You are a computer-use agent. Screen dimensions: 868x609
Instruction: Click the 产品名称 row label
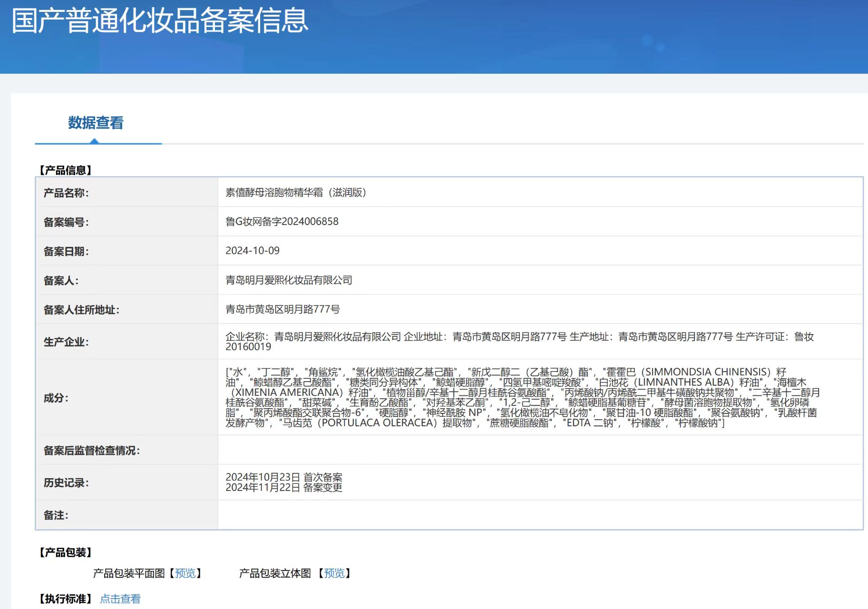click(x=66, y=193)
